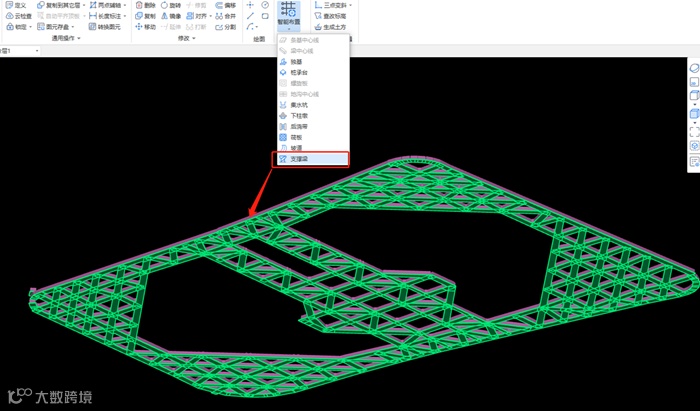This screenshot has width=700, height=411.
Task: Click the orbit view icon in right toolbar
Action: 694,68
